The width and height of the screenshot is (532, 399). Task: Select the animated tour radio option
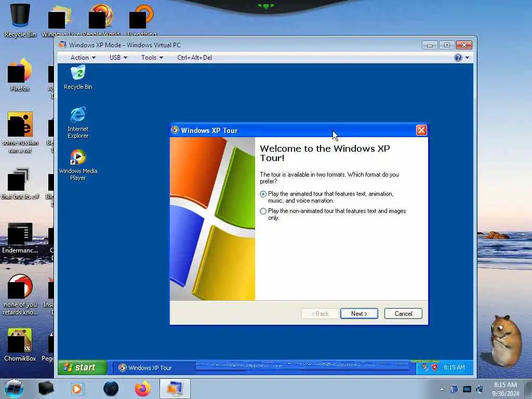click(x=263, y=194)
